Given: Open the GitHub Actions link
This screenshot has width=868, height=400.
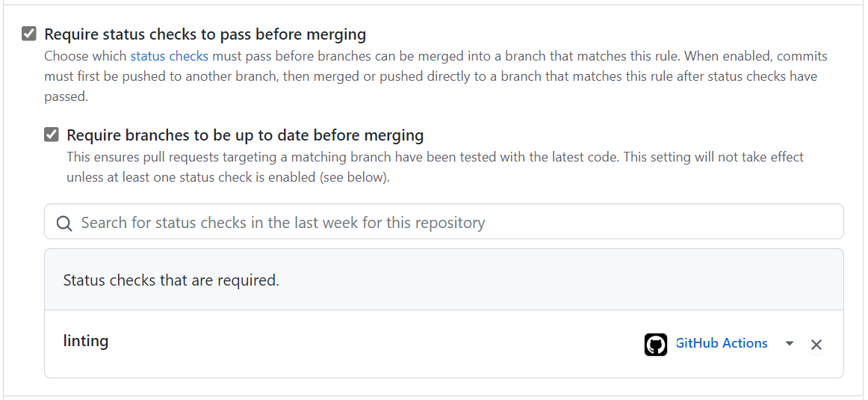Looking at the screenshot, I should 721,343.
